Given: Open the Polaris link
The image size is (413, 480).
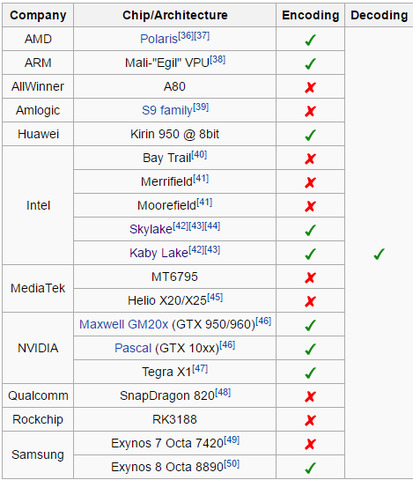Looking at the screenshot, I should point(159,39).
